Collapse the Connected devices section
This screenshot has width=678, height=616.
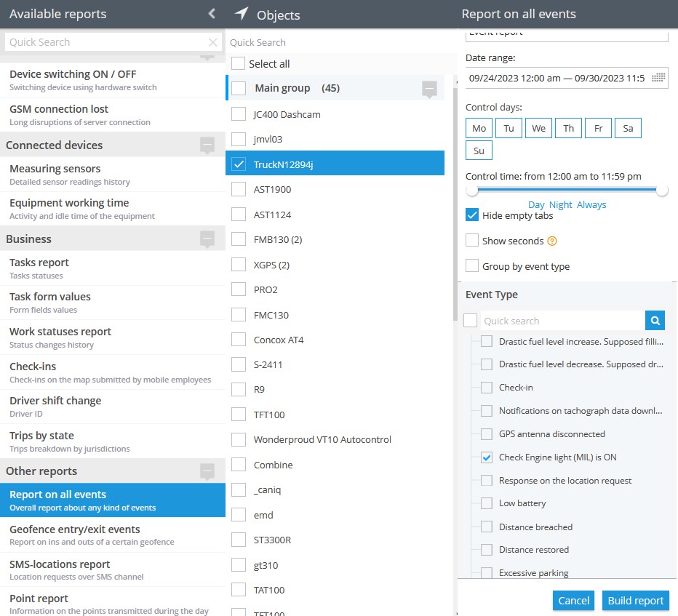click(x=207, y=145)
